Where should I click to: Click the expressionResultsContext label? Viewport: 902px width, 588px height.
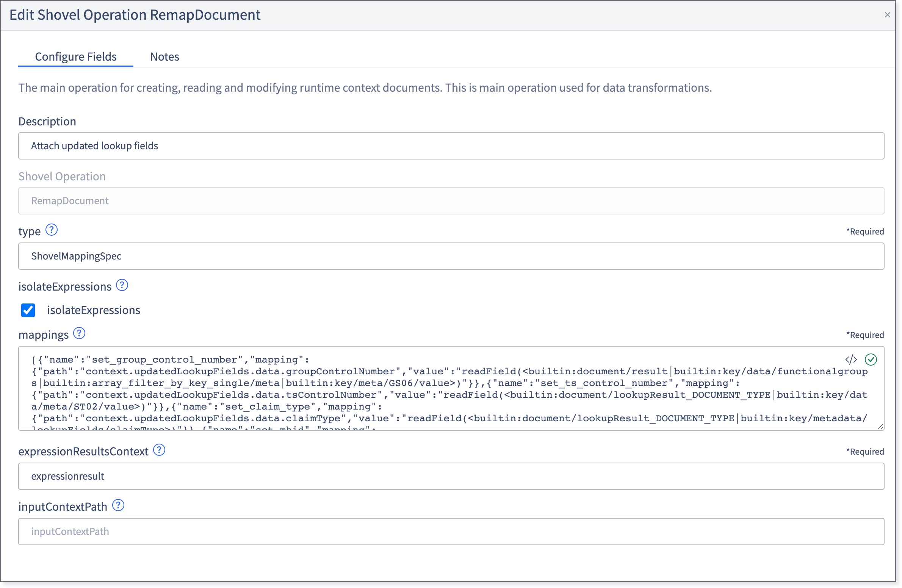(83, 451)
